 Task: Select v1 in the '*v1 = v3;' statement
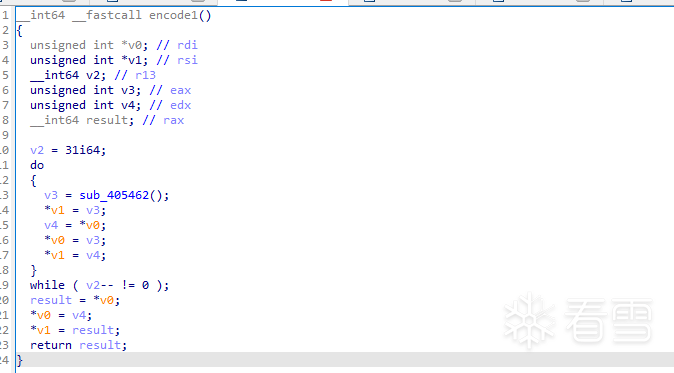coord(58,210)
